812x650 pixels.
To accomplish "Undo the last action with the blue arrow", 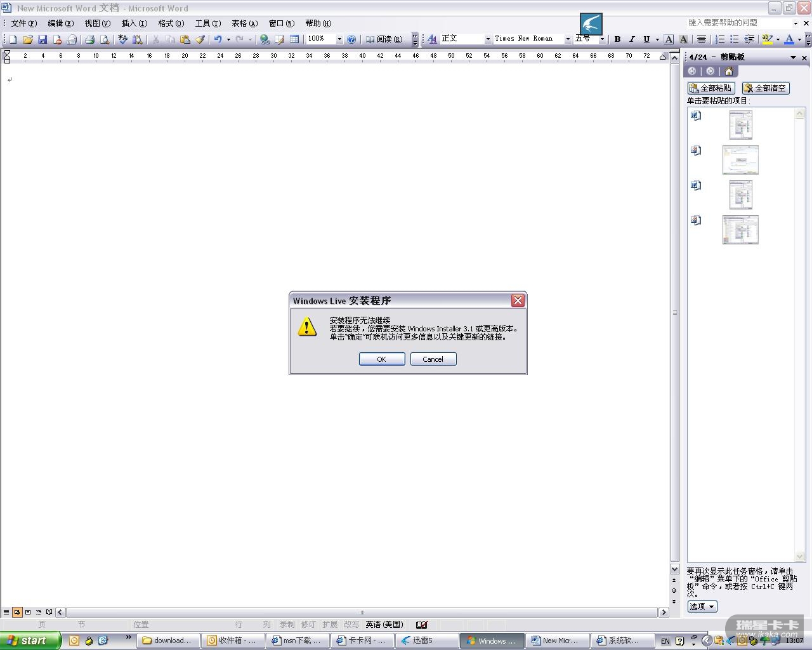I will 218,39.
